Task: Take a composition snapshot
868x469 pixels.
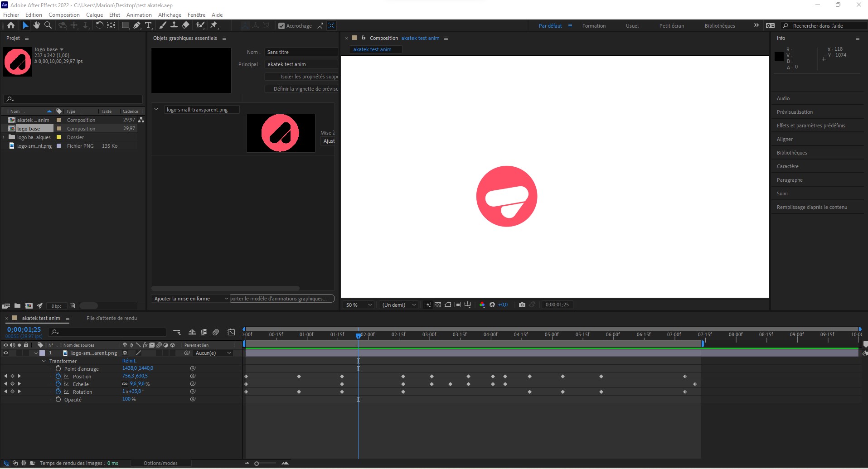Action: [522, 305]
